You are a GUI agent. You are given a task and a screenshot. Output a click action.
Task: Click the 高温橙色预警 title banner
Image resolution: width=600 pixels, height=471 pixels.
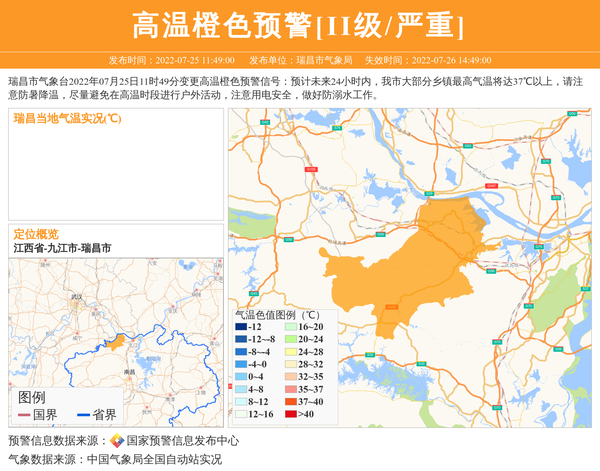click(x=299, y=25)
